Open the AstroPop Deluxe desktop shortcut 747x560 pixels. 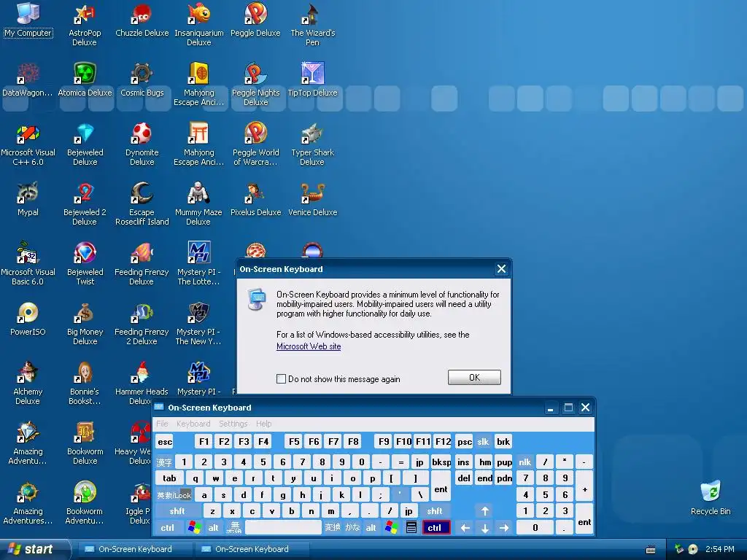pos(85,24)
